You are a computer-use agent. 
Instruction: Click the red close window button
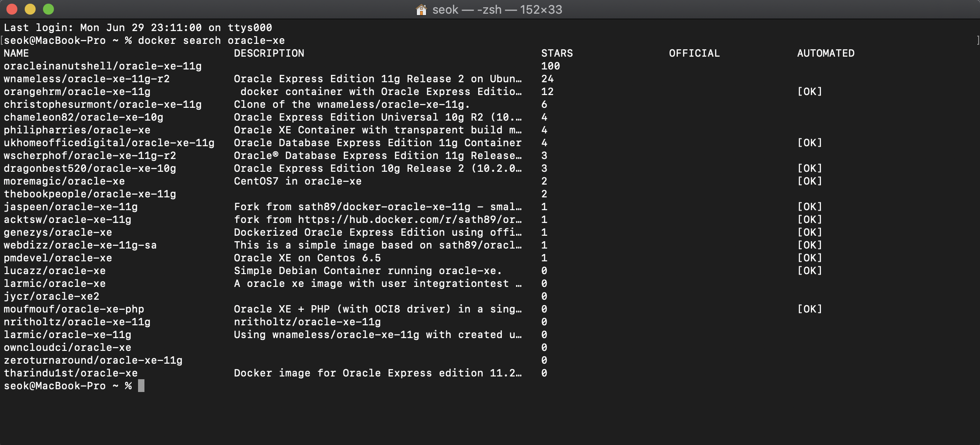(12, 9)
